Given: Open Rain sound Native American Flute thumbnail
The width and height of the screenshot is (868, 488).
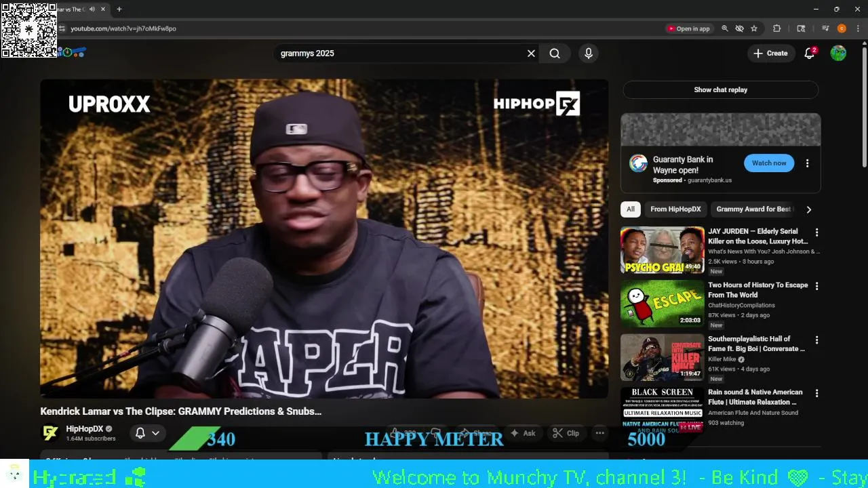Looking at the screenshot, I should click(663, 409).
